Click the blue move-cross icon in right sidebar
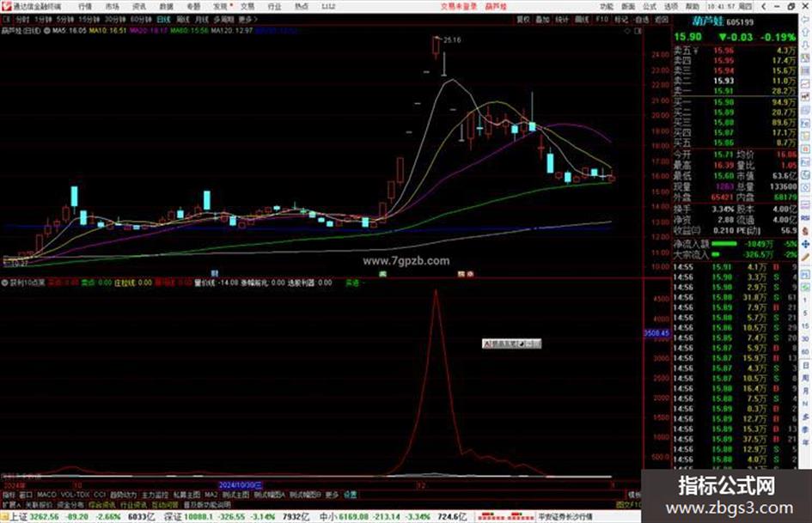 805,244
